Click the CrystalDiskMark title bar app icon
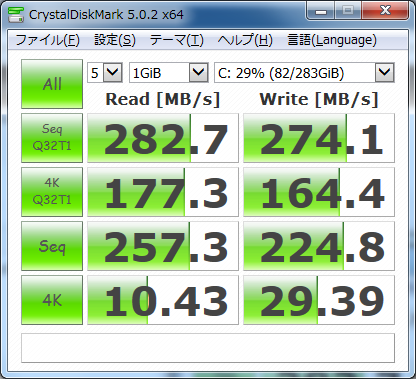 coord(16,14)
